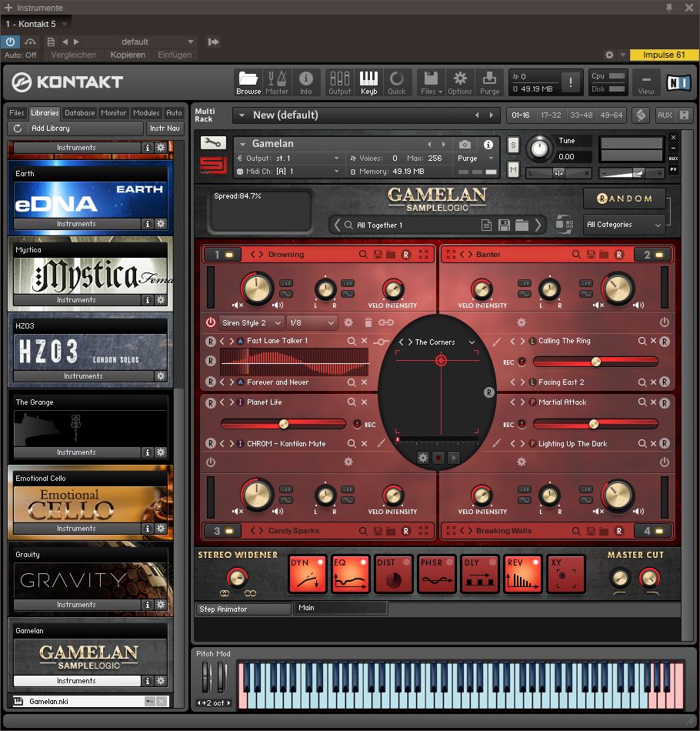Viewport: 700px width, 731px height.
Task: Open Instruments of the Emotional Cello library
Action: 76,528
